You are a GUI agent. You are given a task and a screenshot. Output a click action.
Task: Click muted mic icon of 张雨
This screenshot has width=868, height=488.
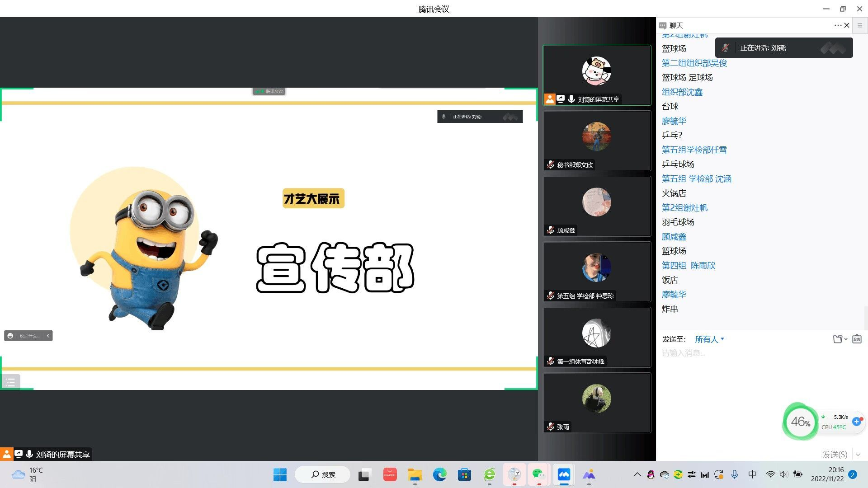pyautogui.click(x=550, y=427)
